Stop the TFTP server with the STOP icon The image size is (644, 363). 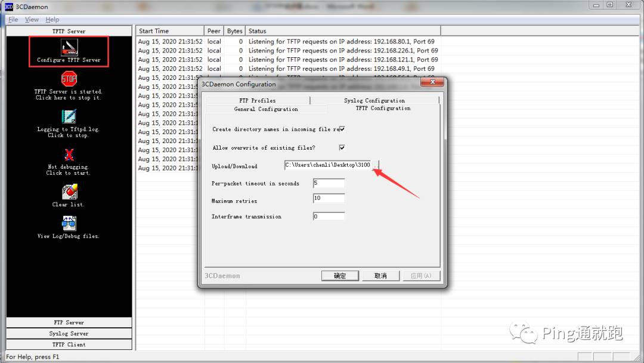point(69,79)
